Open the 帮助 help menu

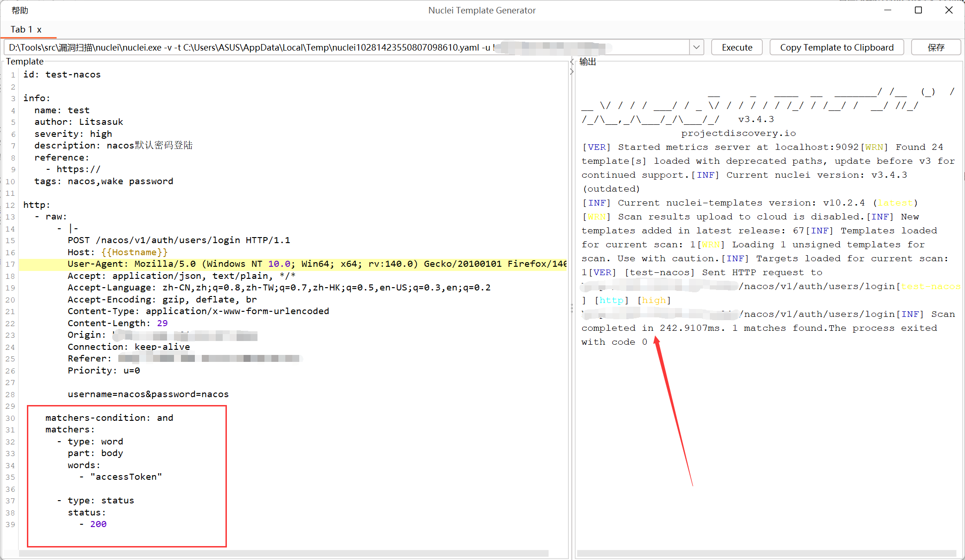(20, 10)
